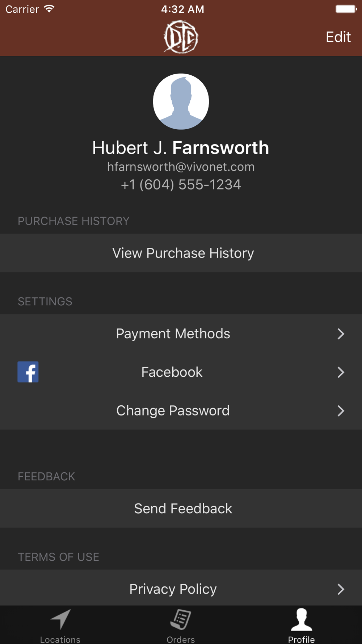
Task: Open View Purchase History
Action: (181, 253)
